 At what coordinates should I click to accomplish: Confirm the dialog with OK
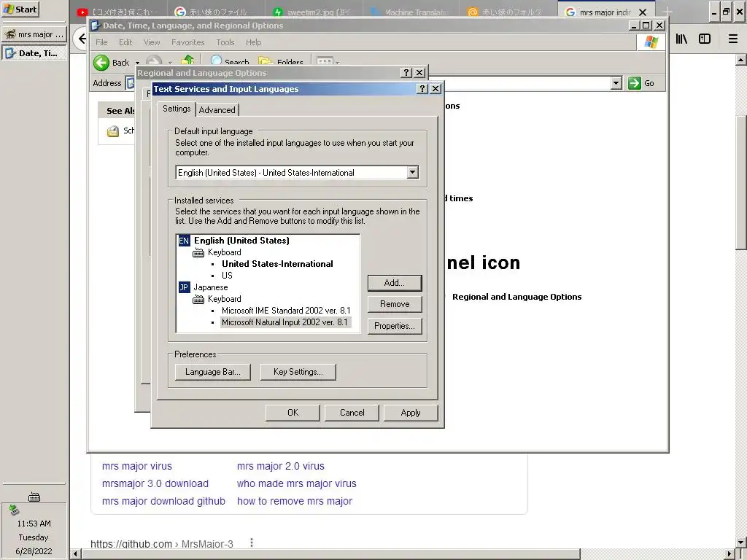coord(293,413)
